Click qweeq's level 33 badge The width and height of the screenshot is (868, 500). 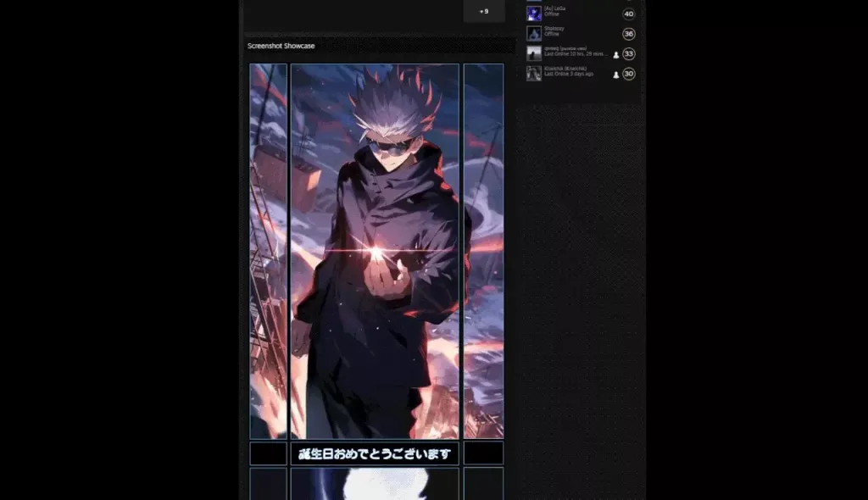pos(628,53)
